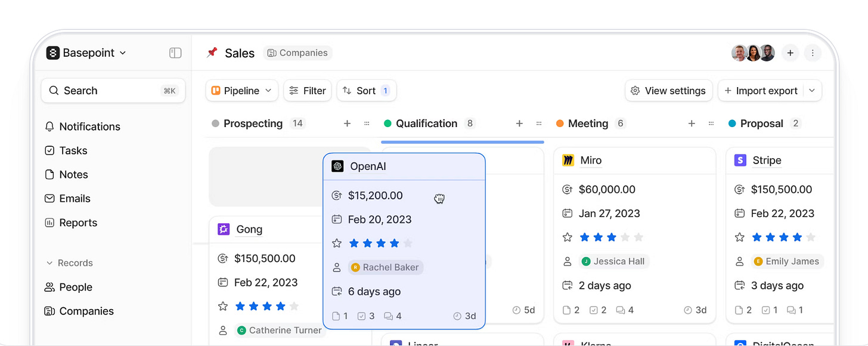Open the Gong card title

click(249, 230)
